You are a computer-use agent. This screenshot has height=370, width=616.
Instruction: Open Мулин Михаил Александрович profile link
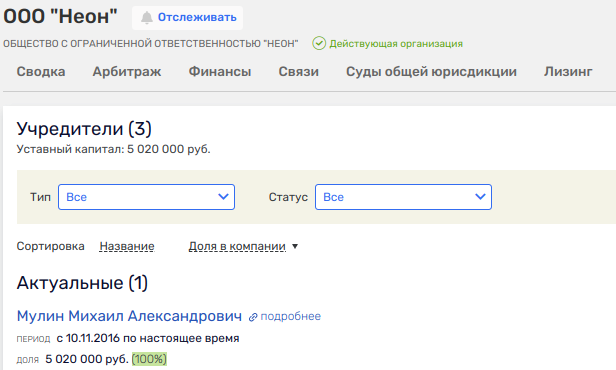[129, 316]
